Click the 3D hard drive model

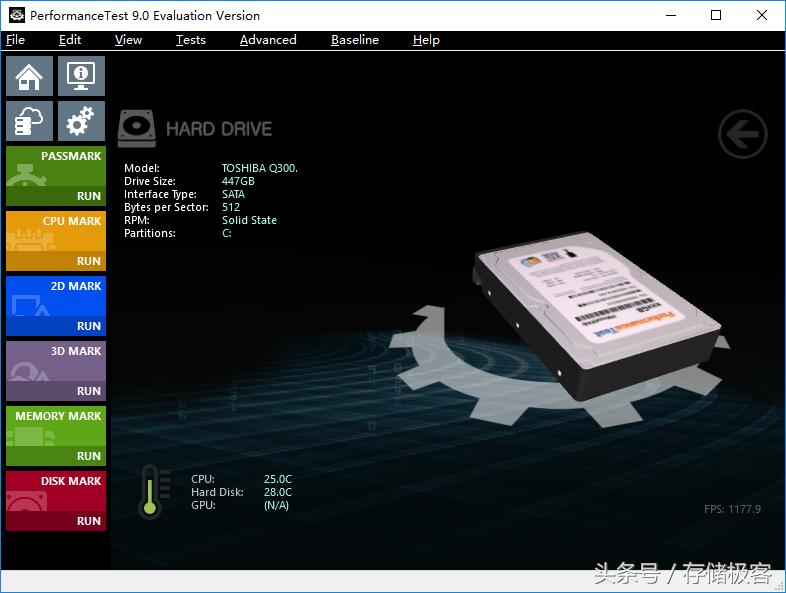[x=597, y=315]
